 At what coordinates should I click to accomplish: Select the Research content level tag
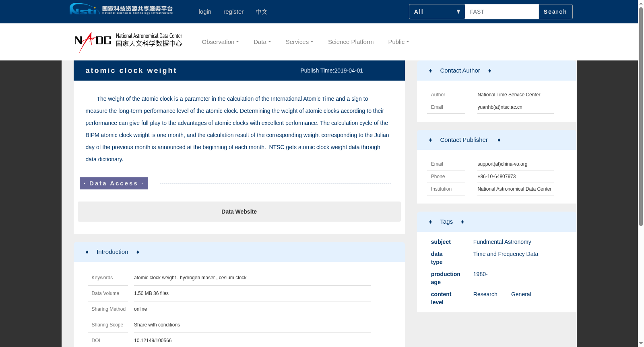(485, 294)
